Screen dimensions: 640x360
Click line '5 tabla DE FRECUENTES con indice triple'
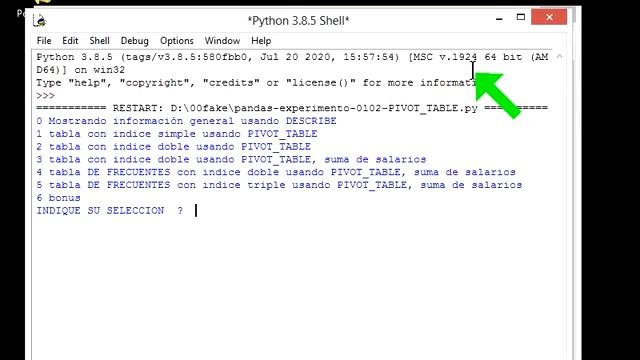279,185
